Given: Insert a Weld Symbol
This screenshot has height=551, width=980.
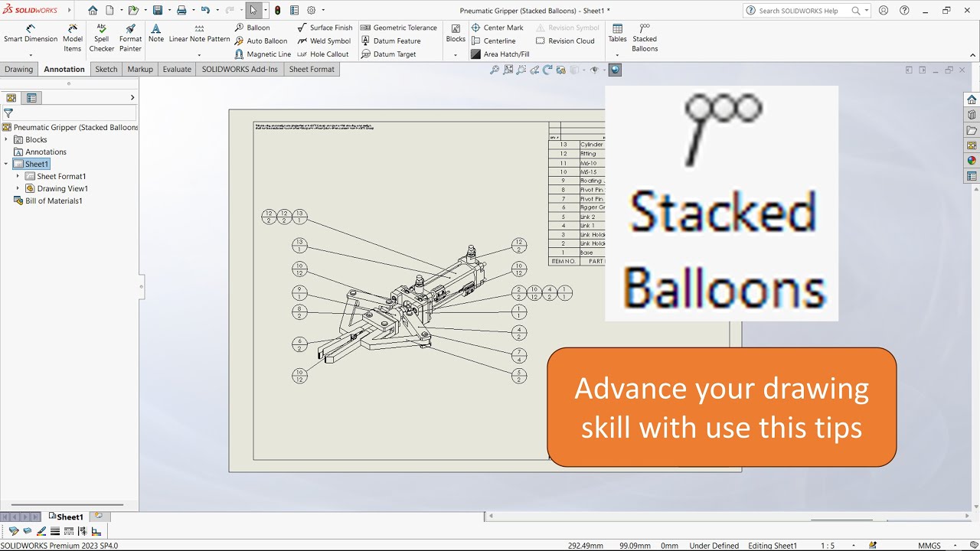Looking at the screenshot, I should coord(324,41).
